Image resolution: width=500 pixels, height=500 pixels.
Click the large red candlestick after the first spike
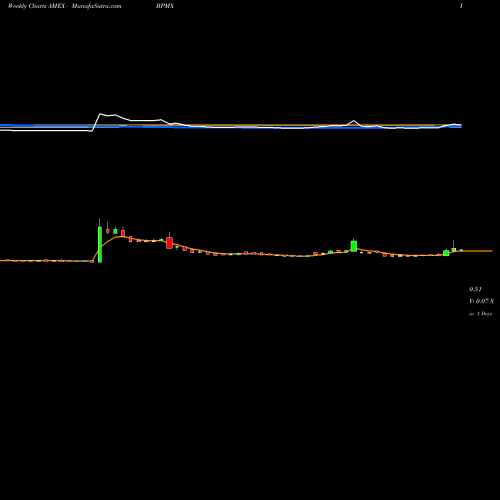(x=169, y=243)
